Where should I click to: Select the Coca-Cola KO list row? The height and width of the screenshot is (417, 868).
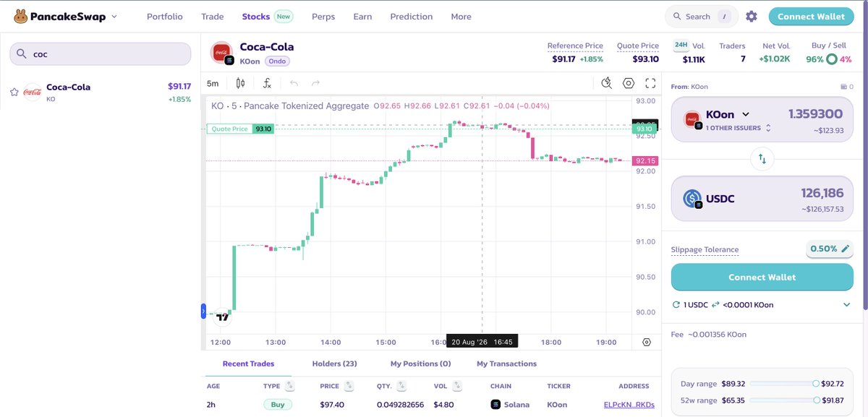(x=101, y=93)
